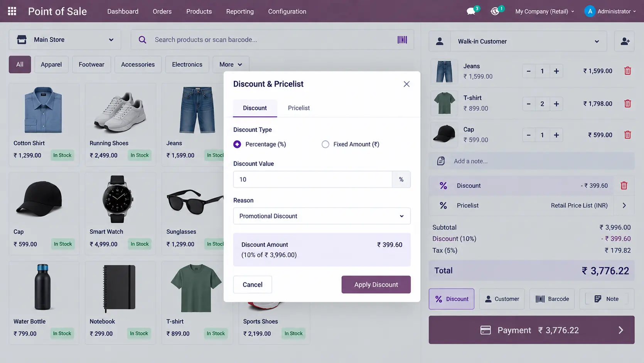Expand the Walk-in Customer dropdown
This screenshot has height=363, width=644.
click(x=528, y=41)
